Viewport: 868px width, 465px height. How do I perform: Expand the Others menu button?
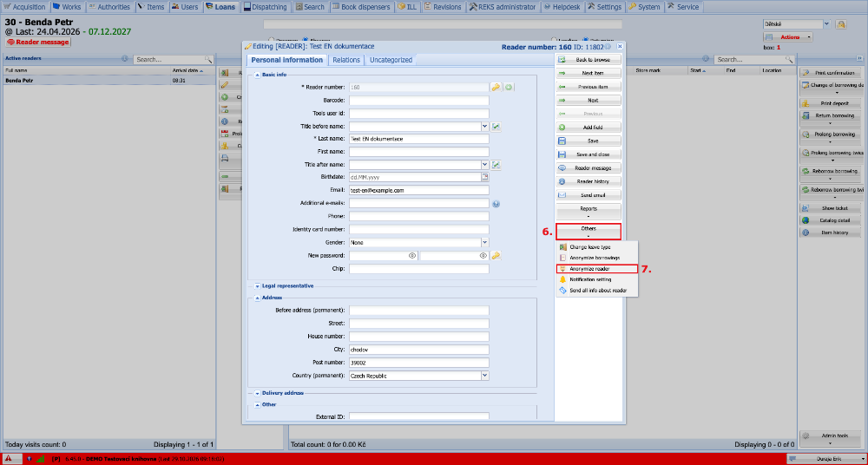[x=589, y=231]
